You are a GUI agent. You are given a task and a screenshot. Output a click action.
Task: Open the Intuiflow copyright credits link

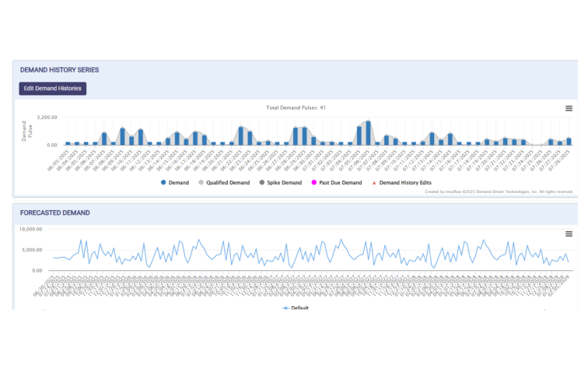point(499,192)
